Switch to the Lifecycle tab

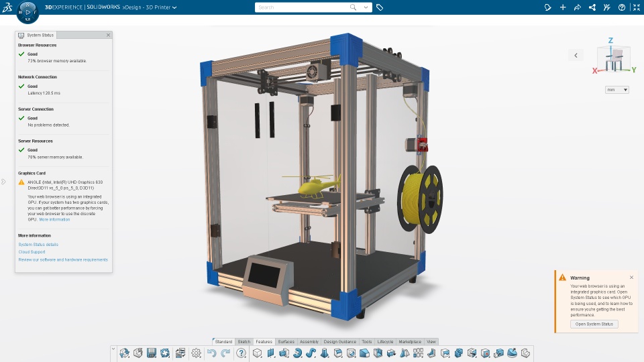[385, 341]
